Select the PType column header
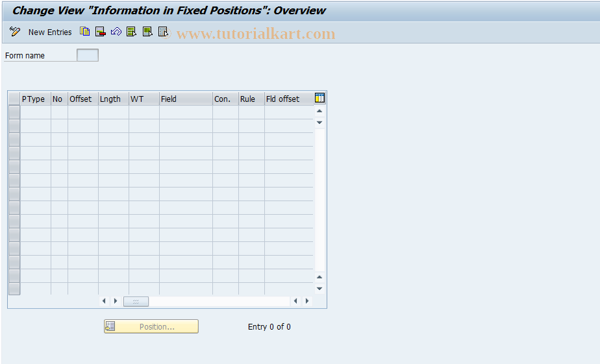Image resolution: width=600 pixels, height=364 pixels. tap(35, 99)
